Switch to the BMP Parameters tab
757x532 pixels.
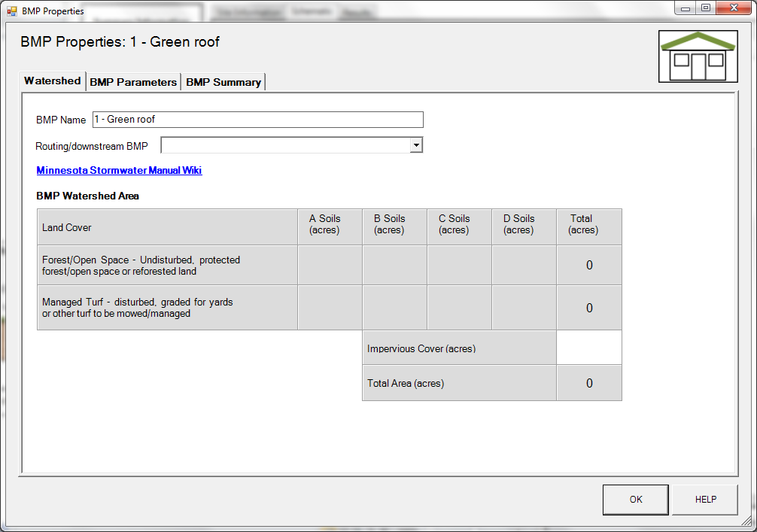[133, 82]
